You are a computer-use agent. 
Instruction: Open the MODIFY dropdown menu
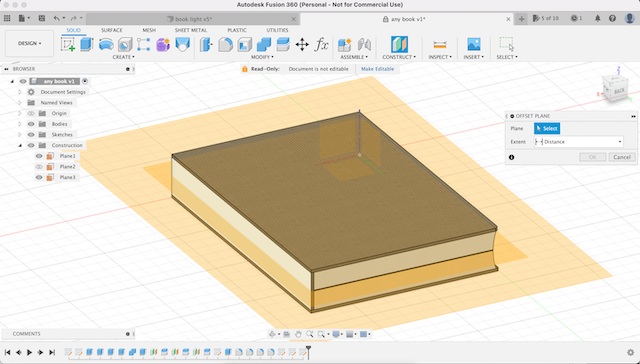pyautogui.click(x=262, y=57)
